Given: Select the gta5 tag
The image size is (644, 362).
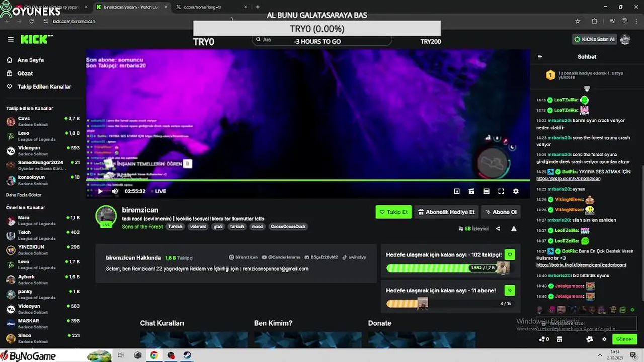Looking at the screenshot, I should click(x=218, y=227).
